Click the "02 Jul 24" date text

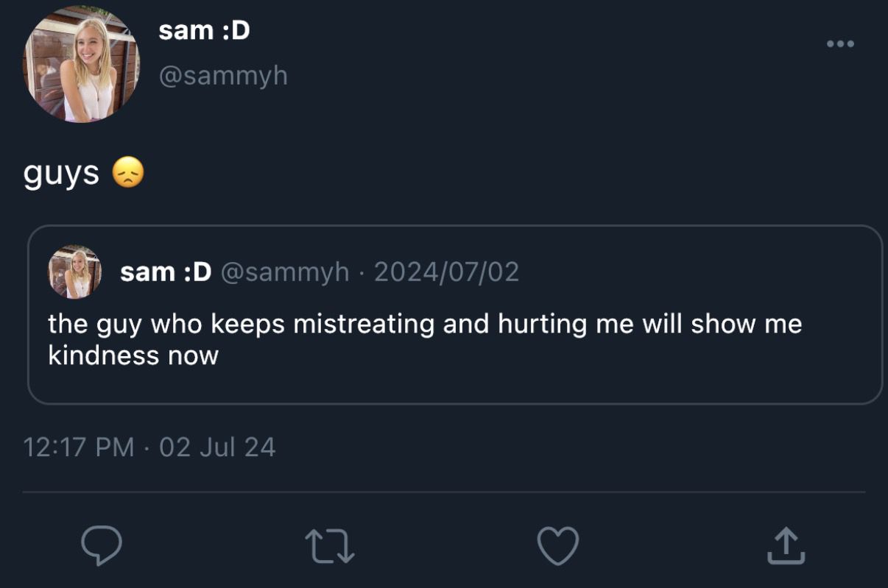click(217, 447)
